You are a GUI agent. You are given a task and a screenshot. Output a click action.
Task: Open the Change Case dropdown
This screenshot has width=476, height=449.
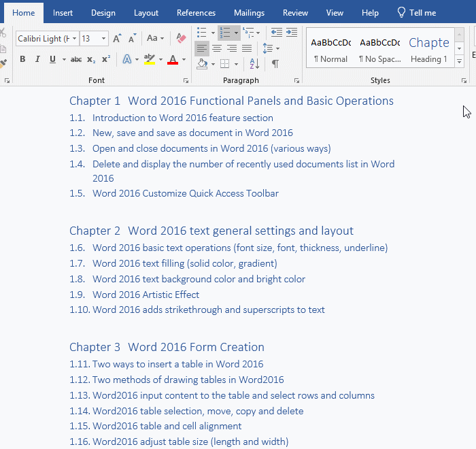point(155,38)
